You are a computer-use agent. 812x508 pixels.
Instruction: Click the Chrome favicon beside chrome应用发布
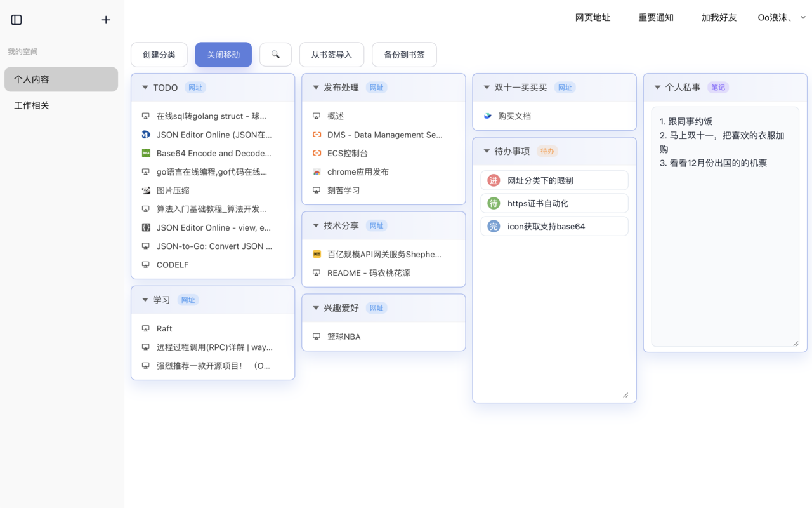pos(316,171)
